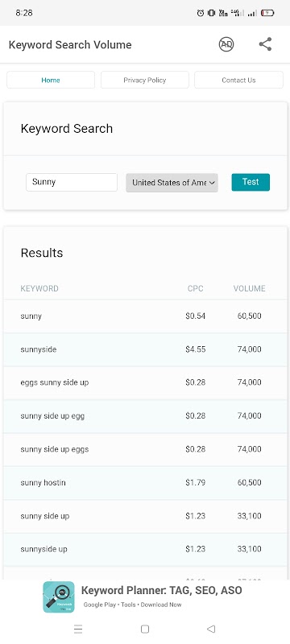
Task: Switch to the Home tab
Action: [51, 80]
